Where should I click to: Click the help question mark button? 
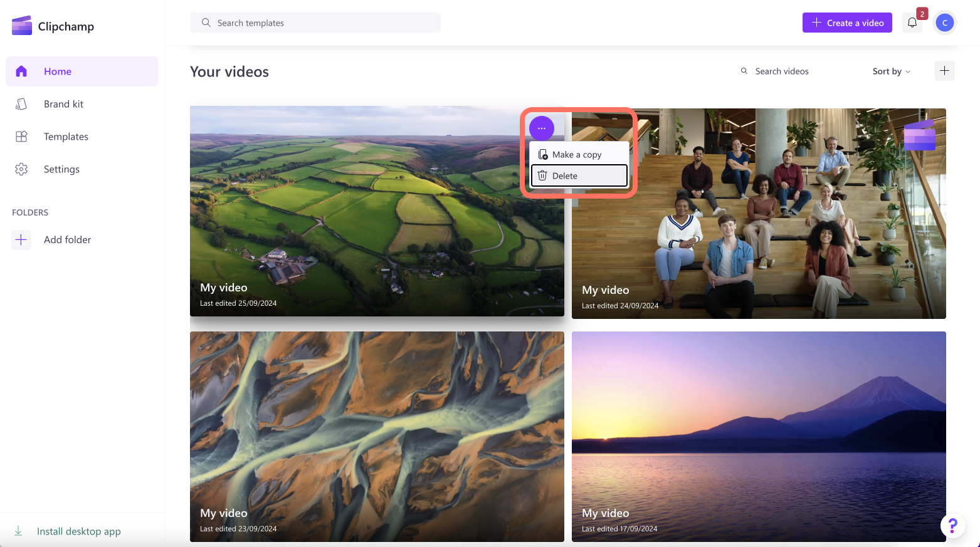(952, 526)
